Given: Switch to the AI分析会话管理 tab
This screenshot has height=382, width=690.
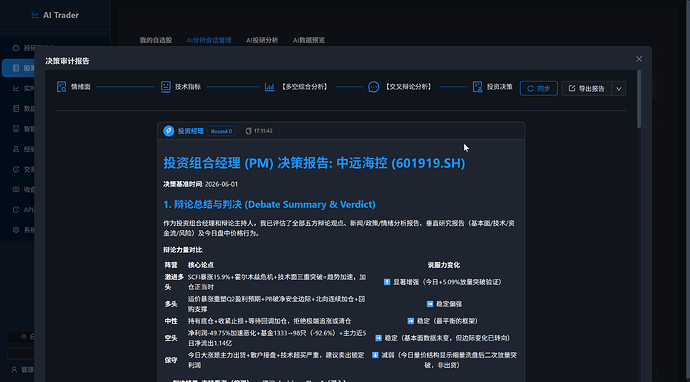Looking at the screenshot, I should (209, 40).
